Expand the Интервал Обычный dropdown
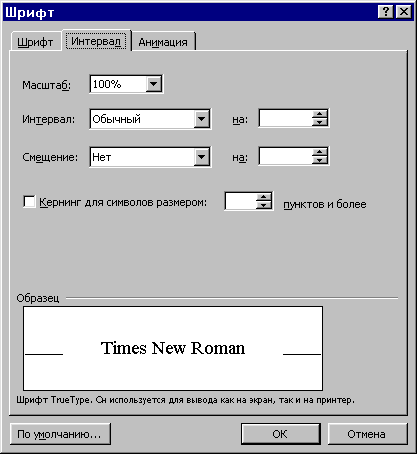This screenshot has height=454, width=417. pyautogui.click(x=202, y=118)
